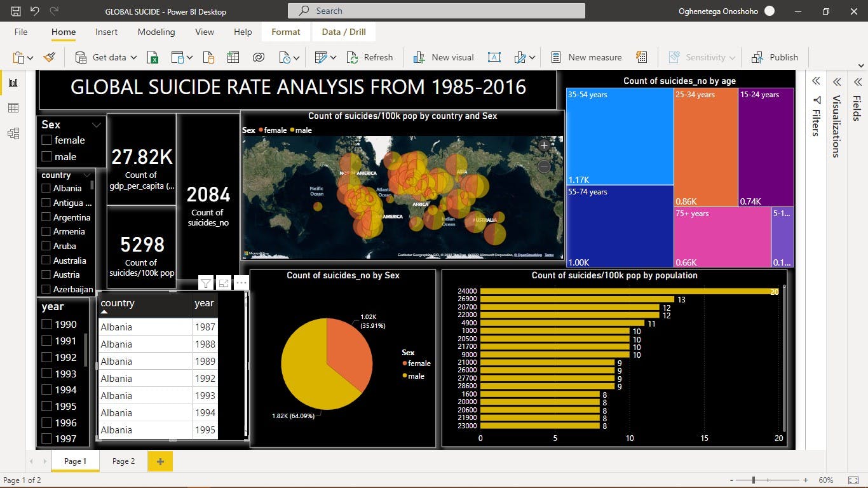Screen dimensions: 868x488
Task: Expand the country slicer dropdown chevron
Action: tap(86, 175)
